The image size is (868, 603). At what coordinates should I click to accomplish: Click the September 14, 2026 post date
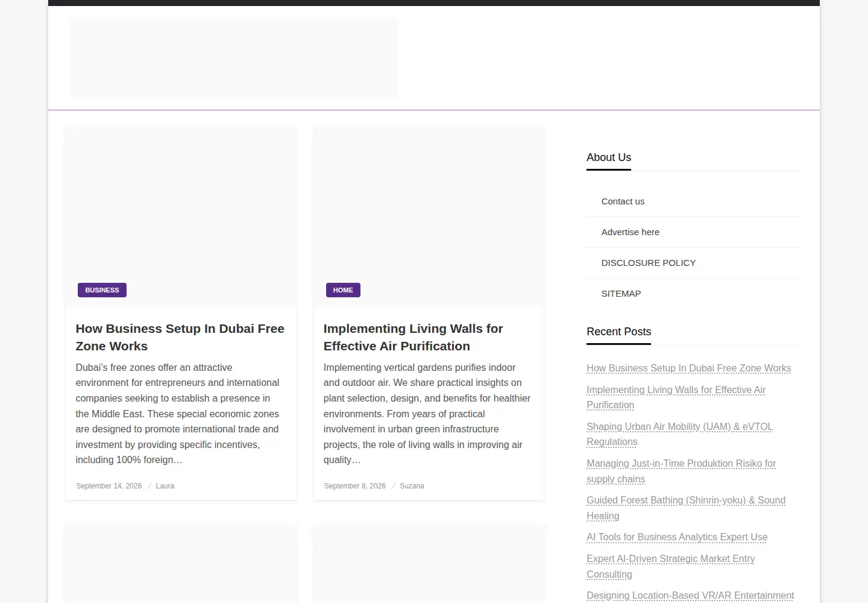[x=109, y=486]
